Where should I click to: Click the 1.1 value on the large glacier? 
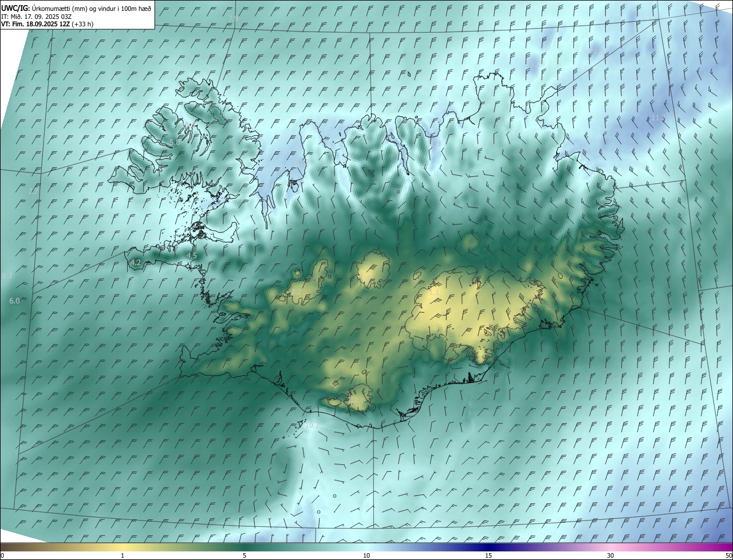point(434,293)
